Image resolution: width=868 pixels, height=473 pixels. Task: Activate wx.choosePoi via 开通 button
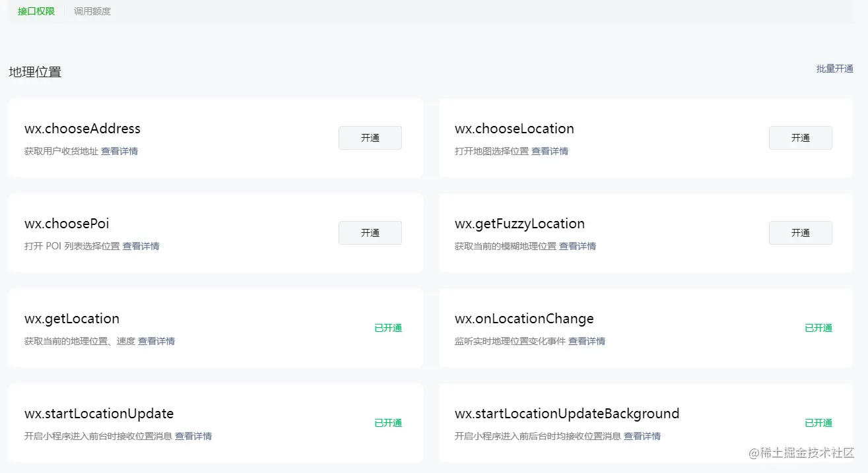370,233
